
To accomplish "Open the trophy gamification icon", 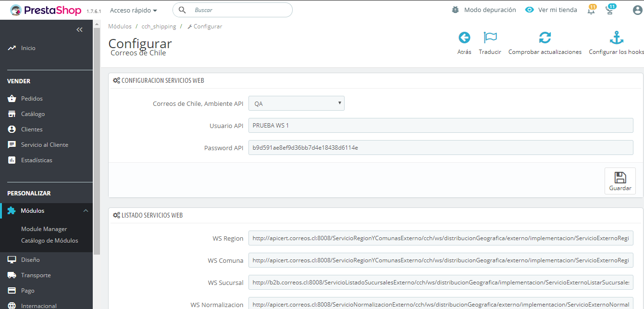I will pos(610,10).
